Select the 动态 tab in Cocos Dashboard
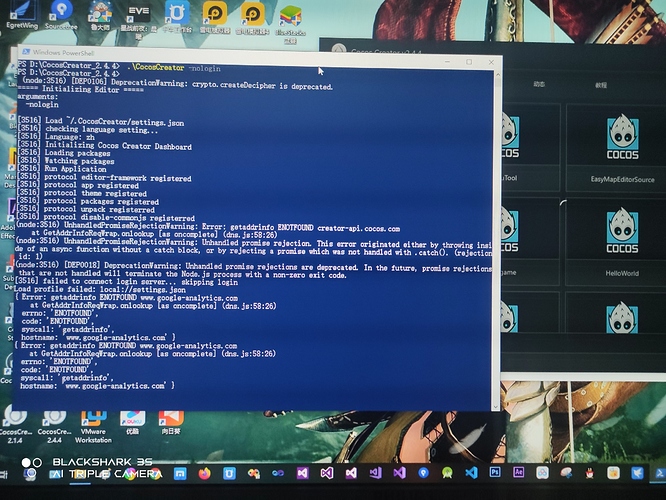The image size is (666, 500). [x=539, y=84]
